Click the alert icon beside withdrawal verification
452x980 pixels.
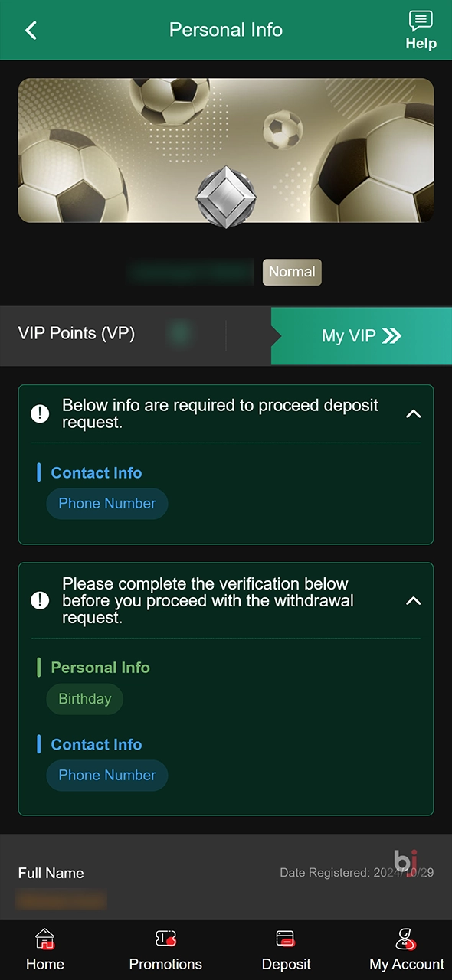pos(40,600)
